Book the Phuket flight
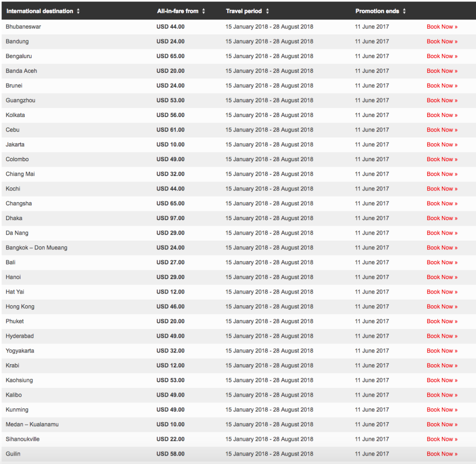 (442, 321)
